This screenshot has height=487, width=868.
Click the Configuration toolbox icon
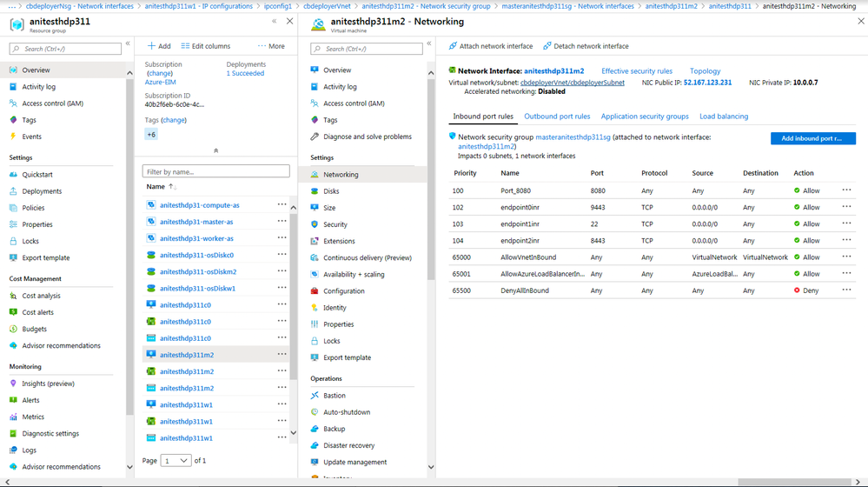coord(315,290)
